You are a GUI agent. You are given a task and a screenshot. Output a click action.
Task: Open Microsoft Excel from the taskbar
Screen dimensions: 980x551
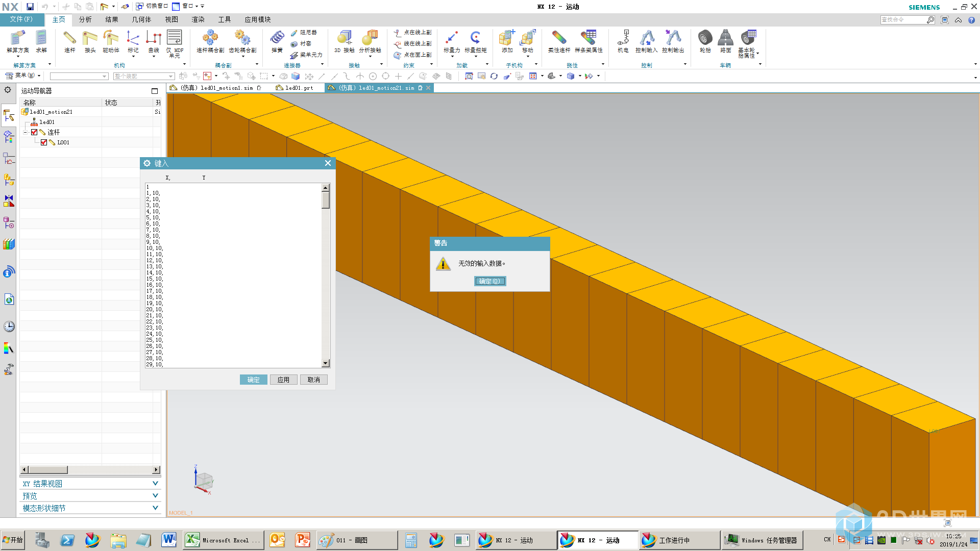(224, 540)
